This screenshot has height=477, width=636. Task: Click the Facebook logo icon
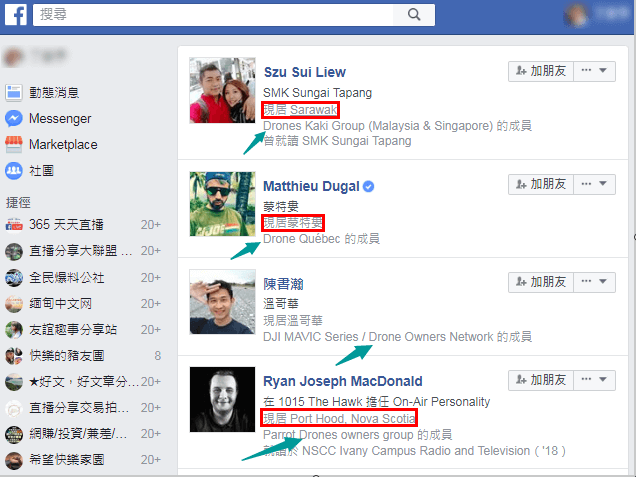[x=16, y=15]
